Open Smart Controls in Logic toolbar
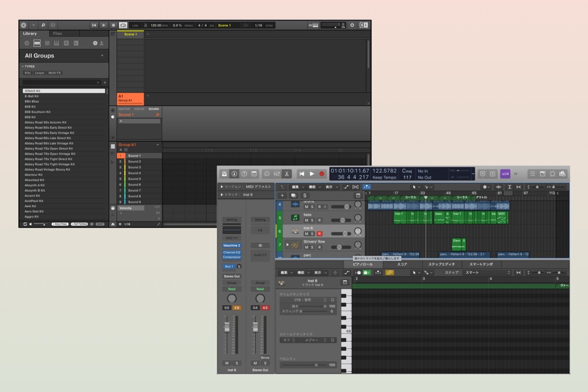Viewport: 588px width, 392px height. 266,174
